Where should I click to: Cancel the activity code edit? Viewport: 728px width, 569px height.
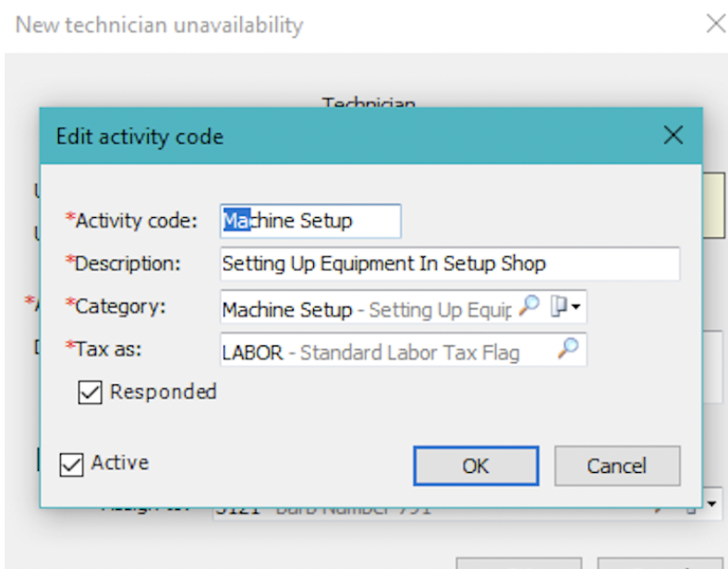click(x=617, y=466)
